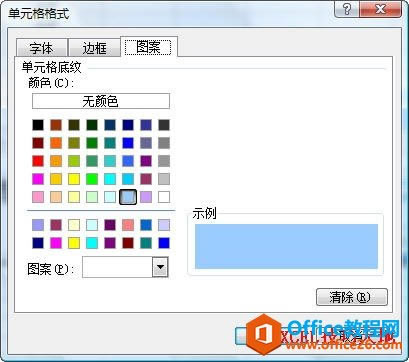Select the dark green swatch in top row
Viewport: 409px width, 362px height.
[x=92, y=125]
